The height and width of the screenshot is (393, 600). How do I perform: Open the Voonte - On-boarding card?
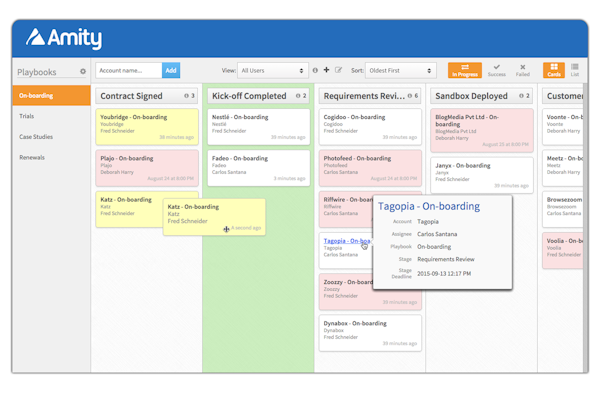point(563,127)
